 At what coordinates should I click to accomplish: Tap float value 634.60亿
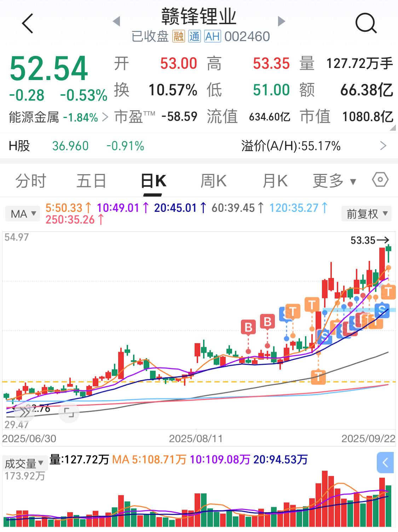(270, 117)
